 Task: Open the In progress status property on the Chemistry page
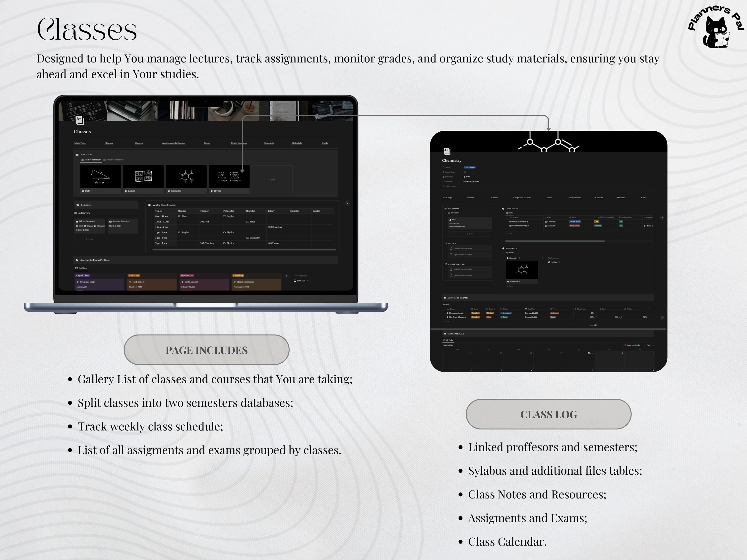(469, 168)
